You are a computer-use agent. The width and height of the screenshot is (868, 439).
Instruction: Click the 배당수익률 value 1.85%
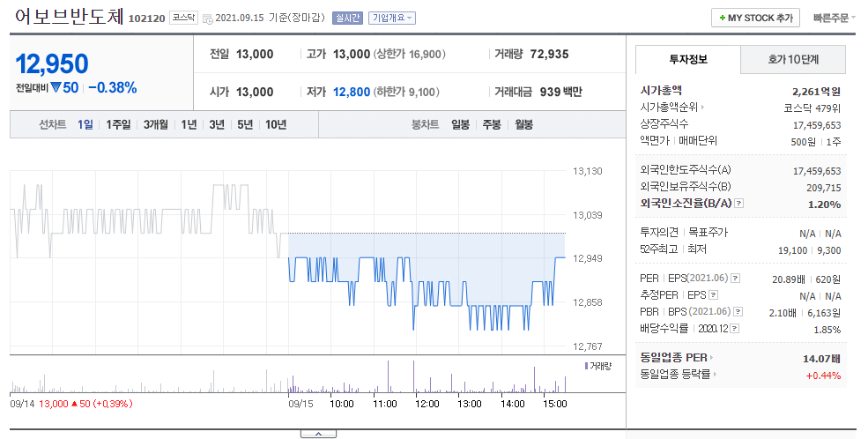point(827,330)
